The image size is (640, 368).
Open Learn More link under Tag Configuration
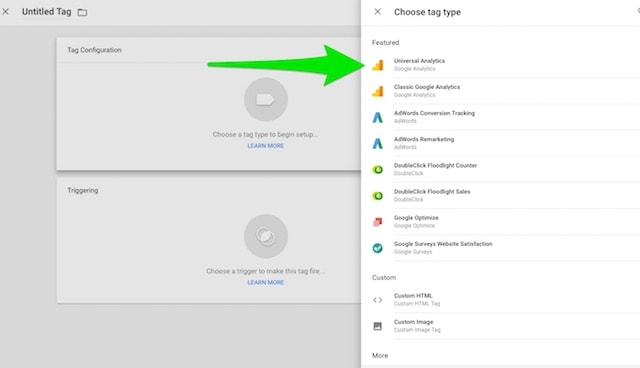(x=265, y=146)
